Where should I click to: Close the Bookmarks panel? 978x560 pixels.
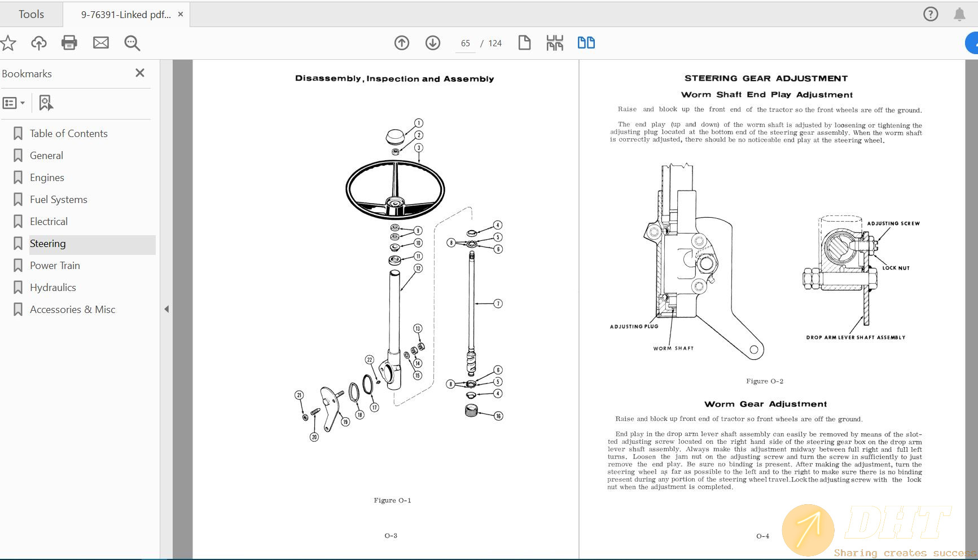tap(140, 73)
